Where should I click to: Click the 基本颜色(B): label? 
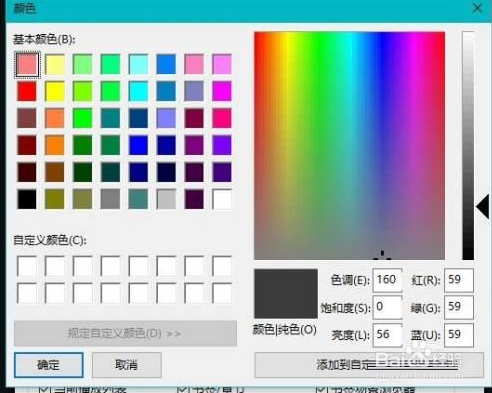(x=44, y=39)
